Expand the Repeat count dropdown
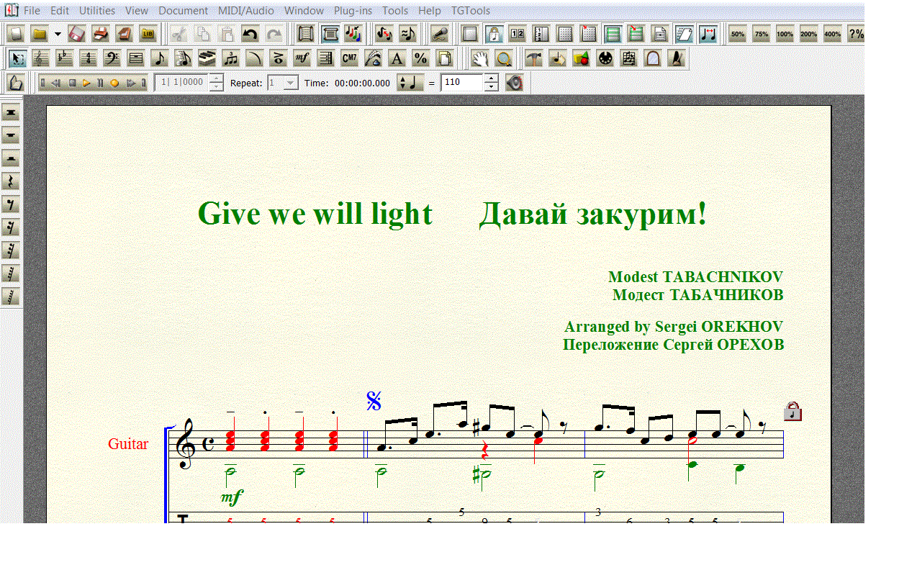This screenshot has height=588, width=917. tap(291, 83)
